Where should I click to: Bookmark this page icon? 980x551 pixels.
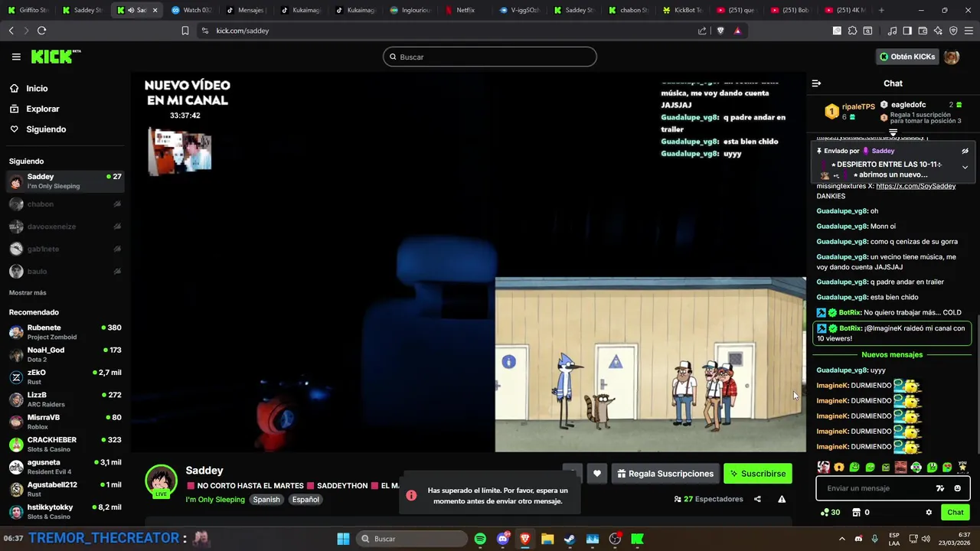pyautogui.click(x=185, y=31)
